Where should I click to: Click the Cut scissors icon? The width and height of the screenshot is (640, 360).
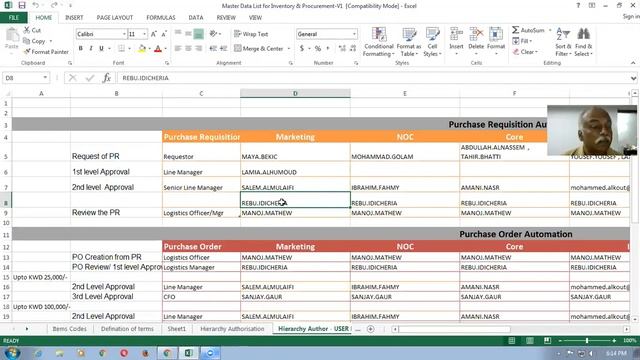coord(27,30)
